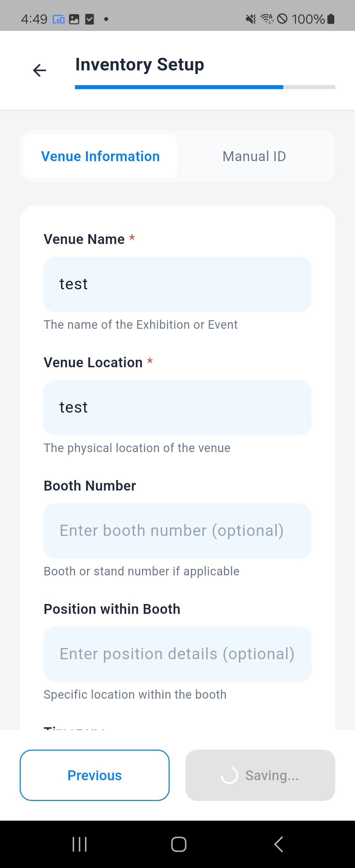Tap the battery icon in status bar
The height and width of the screenshot is (868, 355).
pyautogui.click(x=331, y=19)
